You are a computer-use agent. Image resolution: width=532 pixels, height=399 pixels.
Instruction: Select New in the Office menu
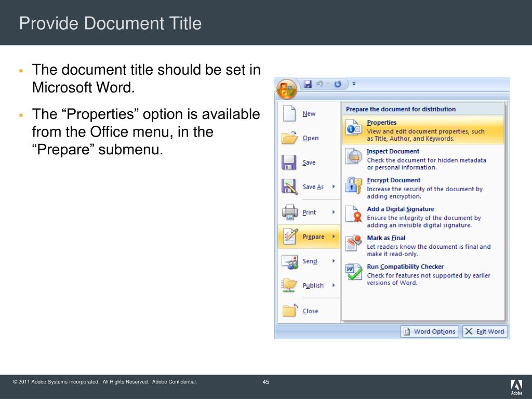coord(309,114)
